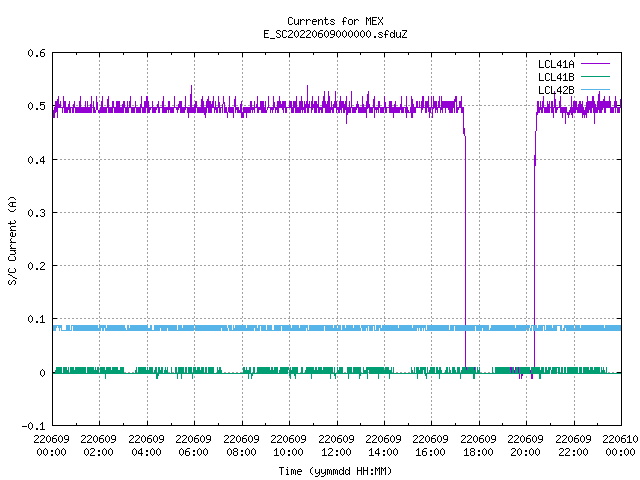Click the 220609 22:00 x-axis tick label

click(573, 445)
